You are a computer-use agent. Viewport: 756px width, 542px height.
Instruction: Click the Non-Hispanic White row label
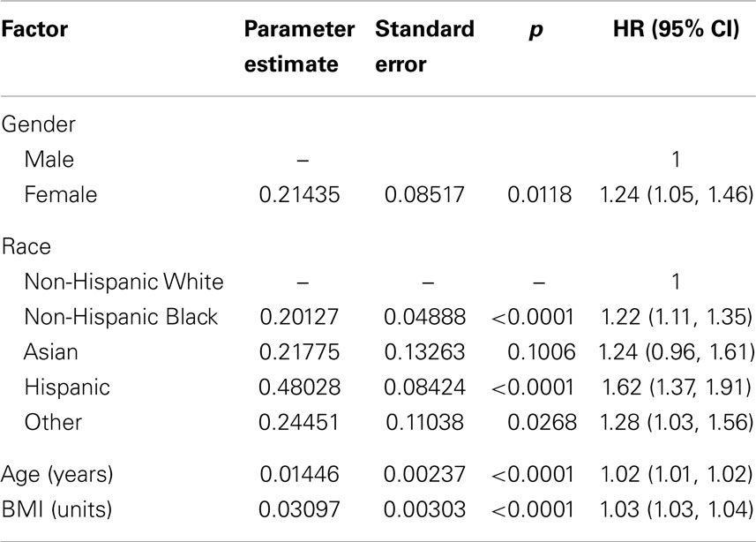[x=124, y=282]
